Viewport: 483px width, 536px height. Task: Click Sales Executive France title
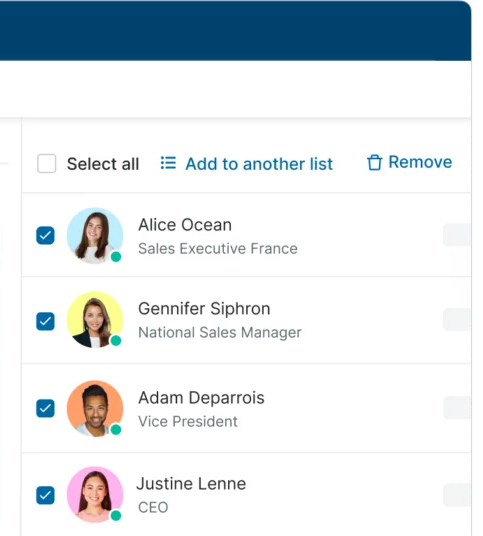point(218,249)
